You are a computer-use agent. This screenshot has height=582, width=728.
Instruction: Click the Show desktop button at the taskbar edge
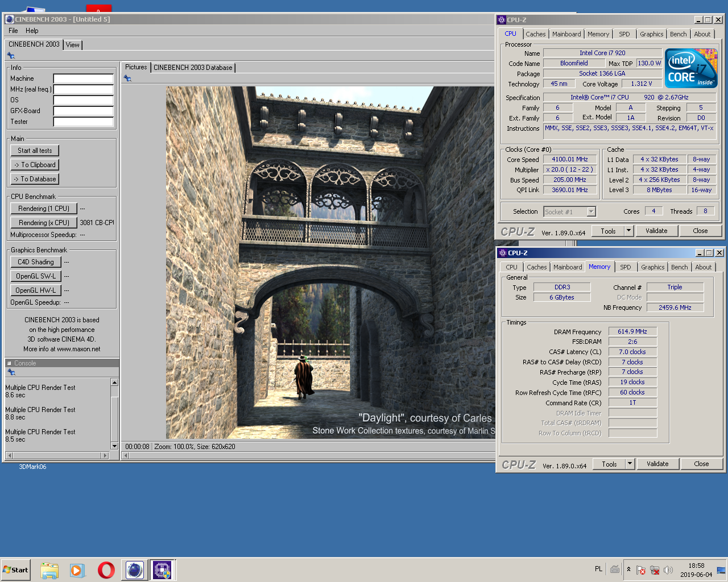721,569
